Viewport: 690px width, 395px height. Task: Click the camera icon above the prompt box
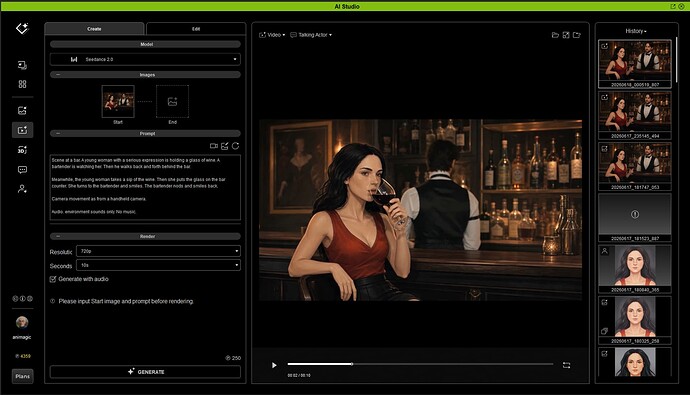[214, 146]
